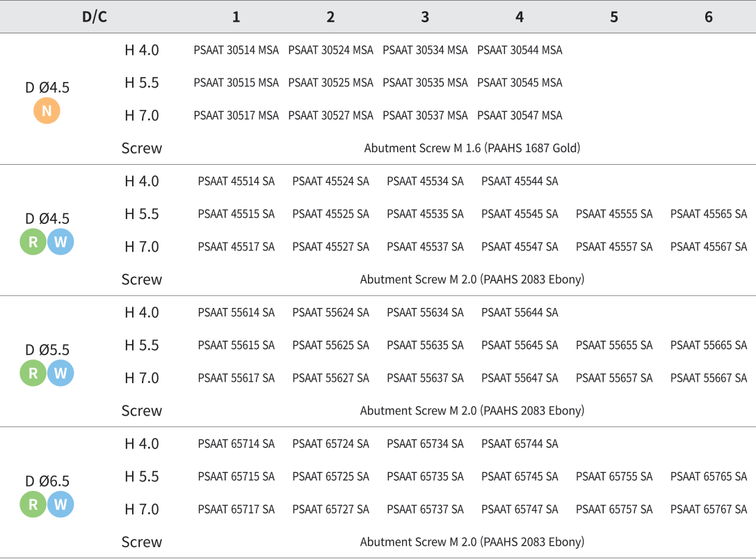Click the orange N badge under D Ø4.5
Screen dimensions: 756x559
[47, 111]
